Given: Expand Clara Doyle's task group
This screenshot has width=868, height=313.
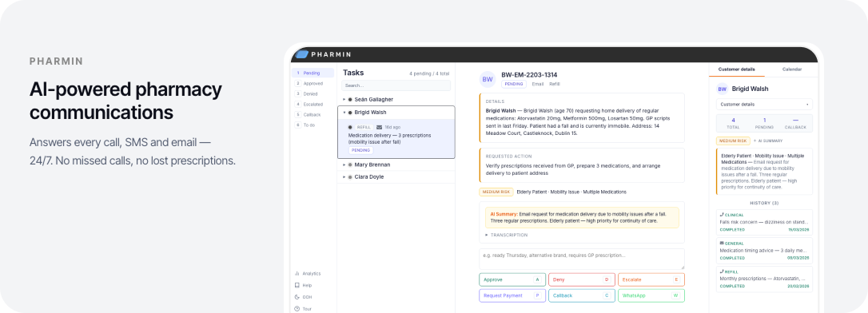Looking at the screenshot, I should point(344,177).
